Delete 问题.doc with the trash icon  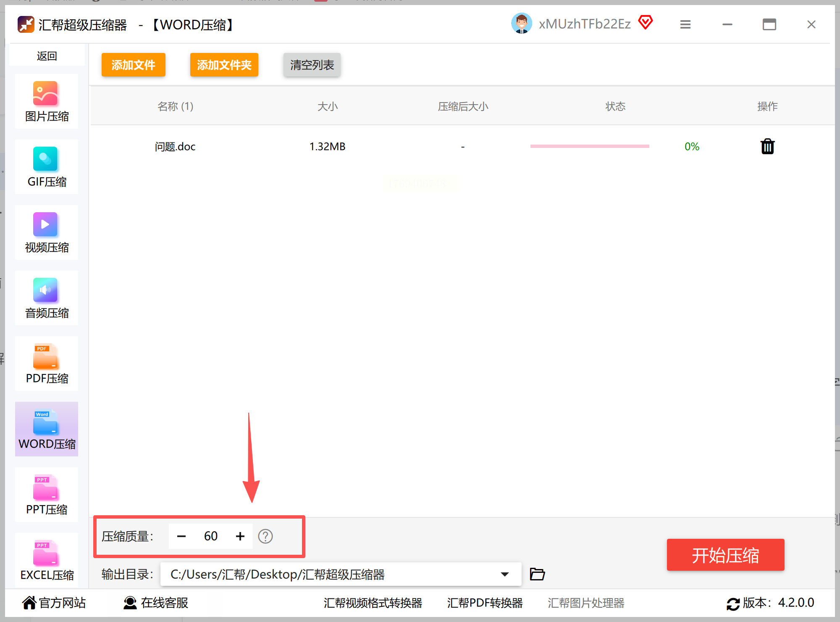(767, 147)
